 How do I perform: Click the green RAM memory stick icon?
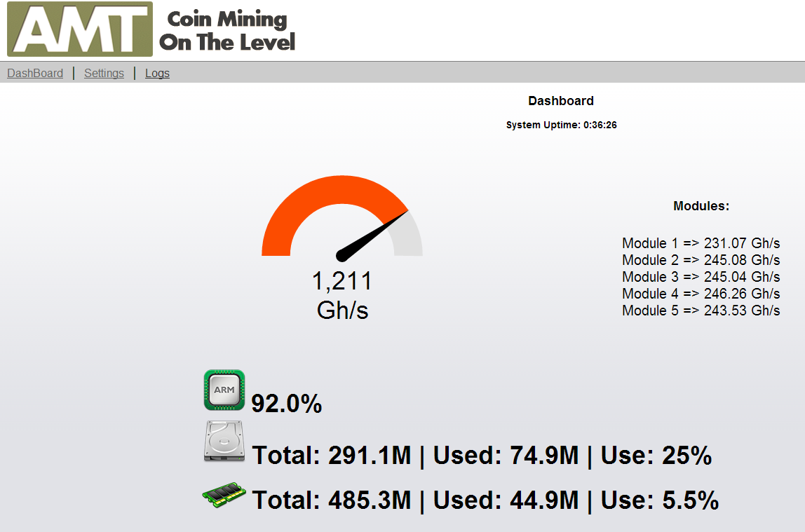click(224, 495)
